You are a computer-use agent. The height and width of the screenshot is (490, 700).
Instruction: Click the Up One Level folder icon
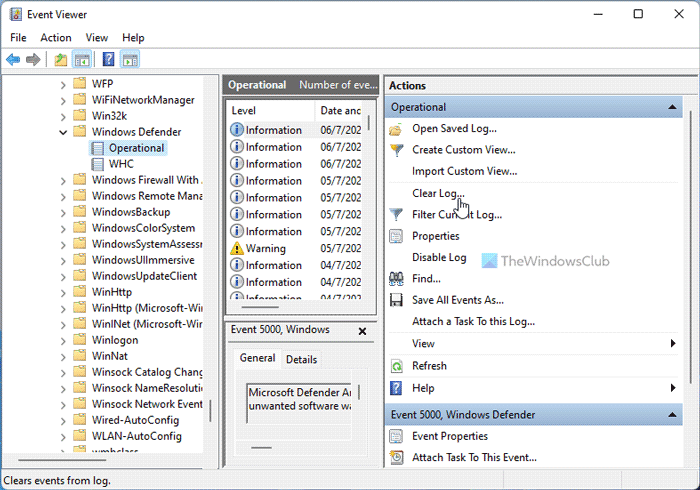pyautogui.click(x=61, y=59)
